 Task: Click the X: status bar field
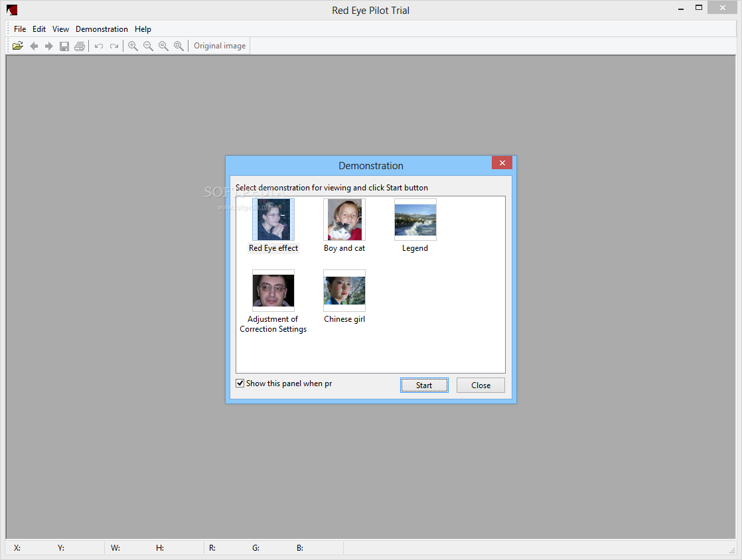pyautogui.click(x=17, y=547)
